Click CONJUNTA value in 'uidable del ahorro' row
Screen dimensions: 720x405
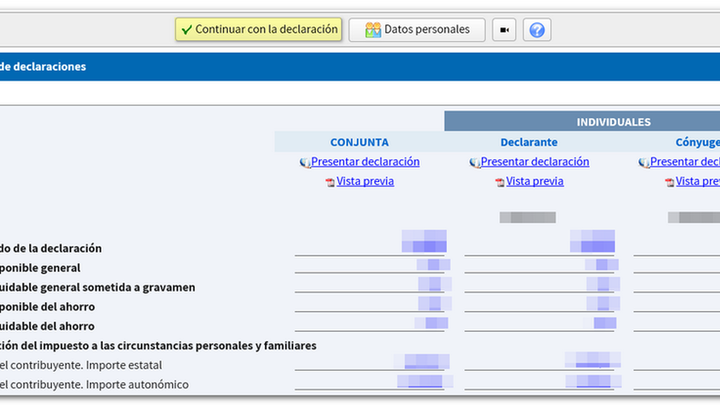click(x=431, y=323)
